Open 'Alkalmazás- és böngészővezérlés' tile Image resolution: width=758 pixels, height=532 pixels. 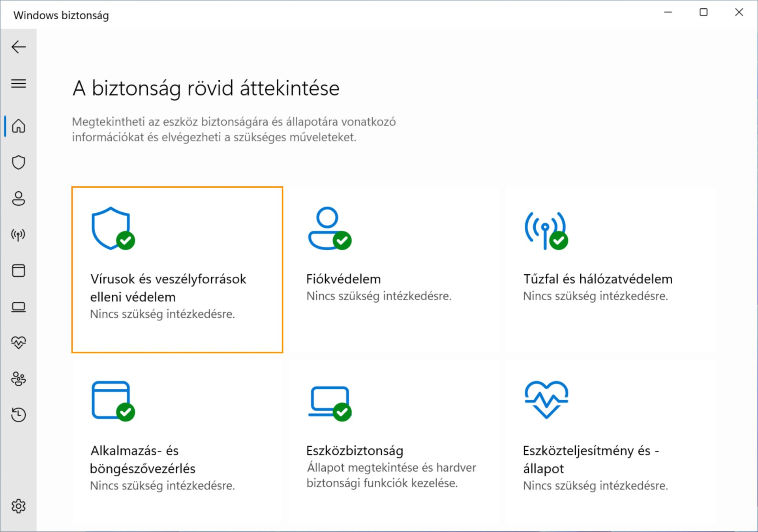[177, 441]
